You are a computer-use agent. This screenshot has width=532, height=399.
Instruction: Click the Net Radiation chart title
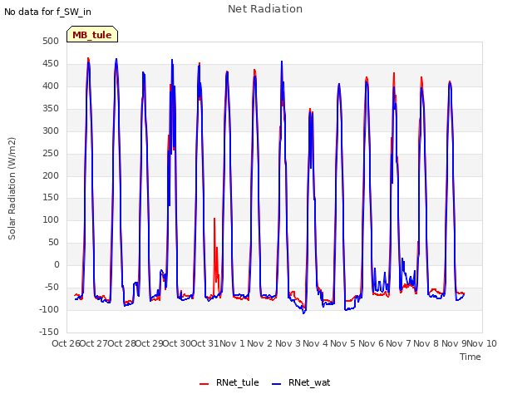click(x=265, y=9)
